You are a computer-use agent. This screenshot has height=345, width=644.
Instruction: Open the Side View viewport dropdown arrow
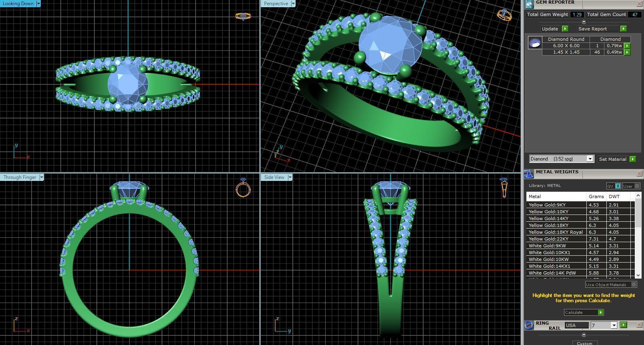click(290, 177)
